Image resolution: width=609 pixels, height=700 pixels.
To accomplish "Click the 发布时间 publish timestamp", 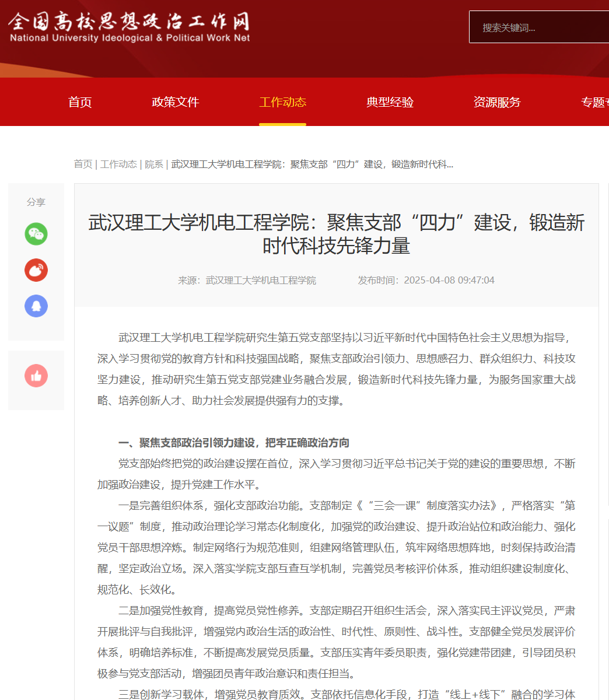I will click(x=426, y=280).
